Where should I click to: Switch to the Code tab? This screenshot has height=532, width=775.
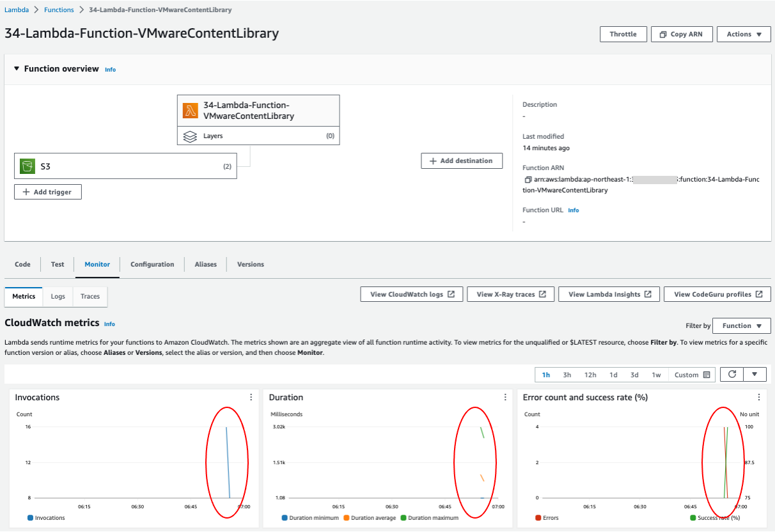22,264
